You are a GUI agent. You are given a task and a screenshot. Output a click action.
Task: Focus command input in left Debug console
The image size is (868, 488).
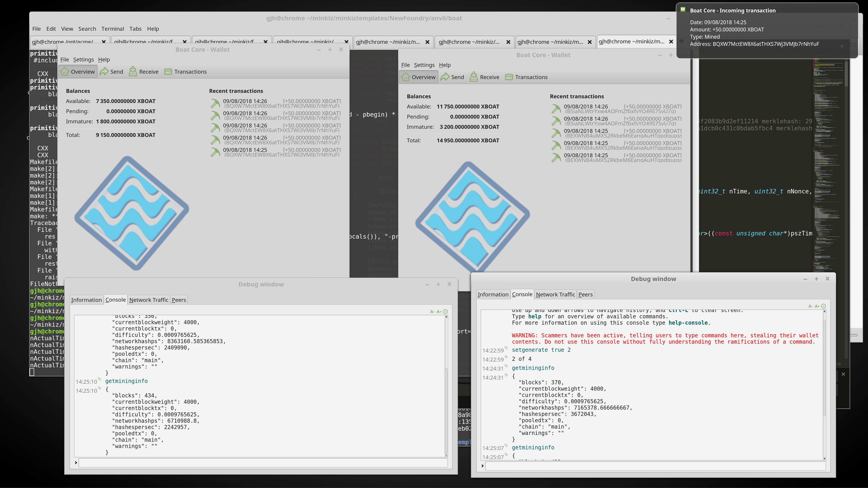(x=263, y=463)
